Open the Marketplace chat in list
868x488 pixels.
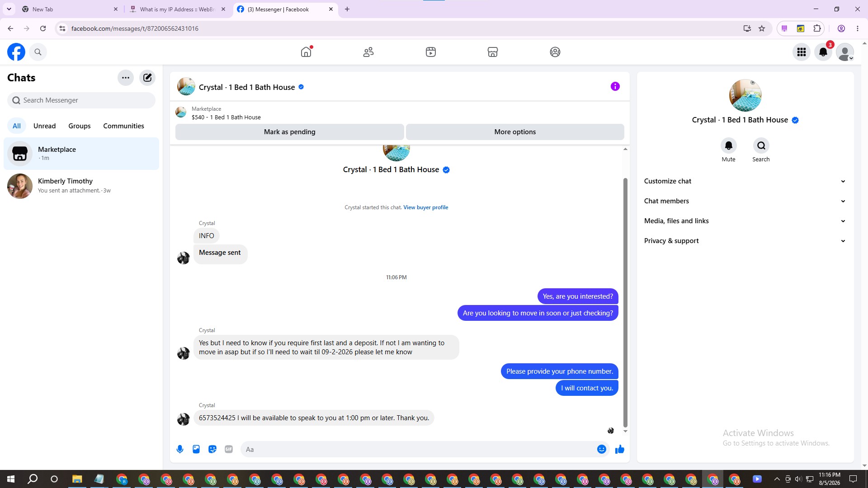[x=81, y=154]
